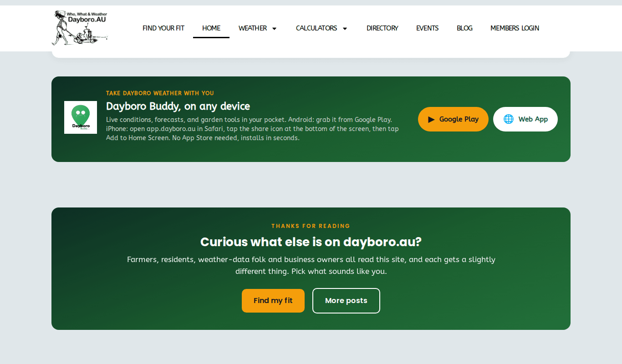Open the Events page
Image resolution: width=622 pixels, height=364 pixels.
[x=428, y=28]
